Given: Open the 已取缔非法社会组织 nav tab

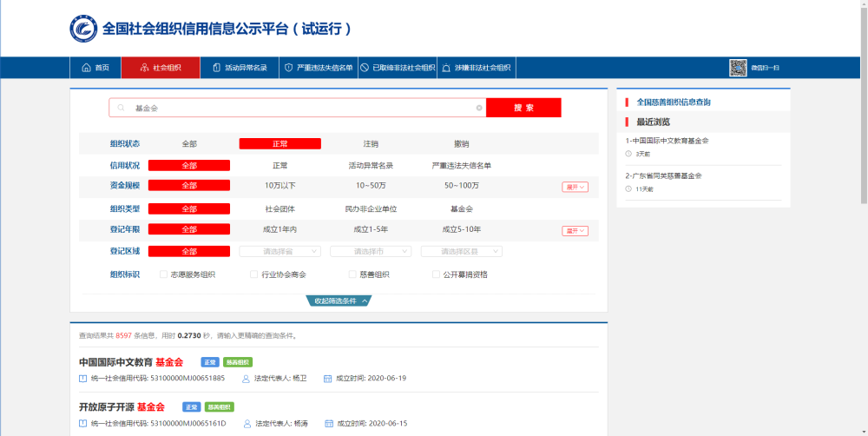Looking at the screenshot, I should pyautogui.click(x=398, y=68).
